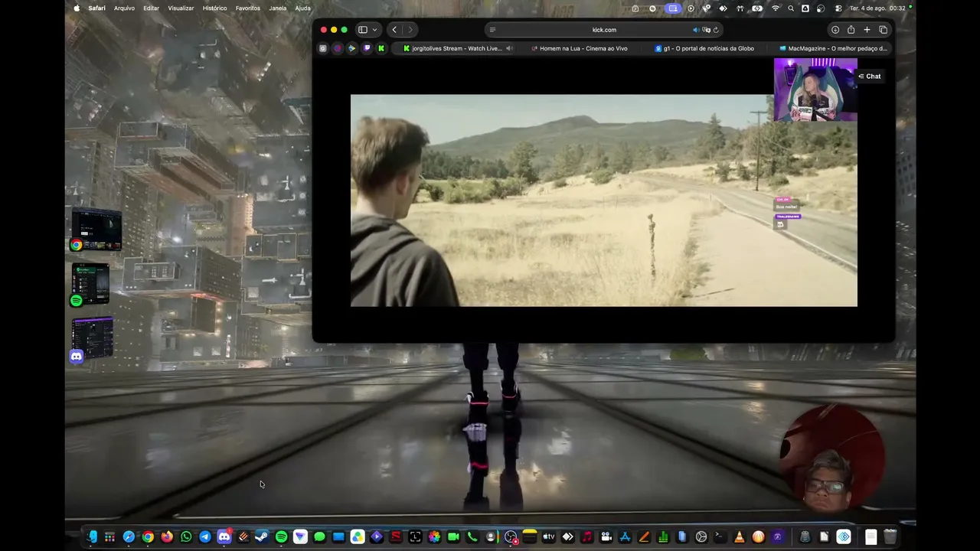Toggle the Safari sidebar button
Screen dimensions: 980x551
point(363,30)
